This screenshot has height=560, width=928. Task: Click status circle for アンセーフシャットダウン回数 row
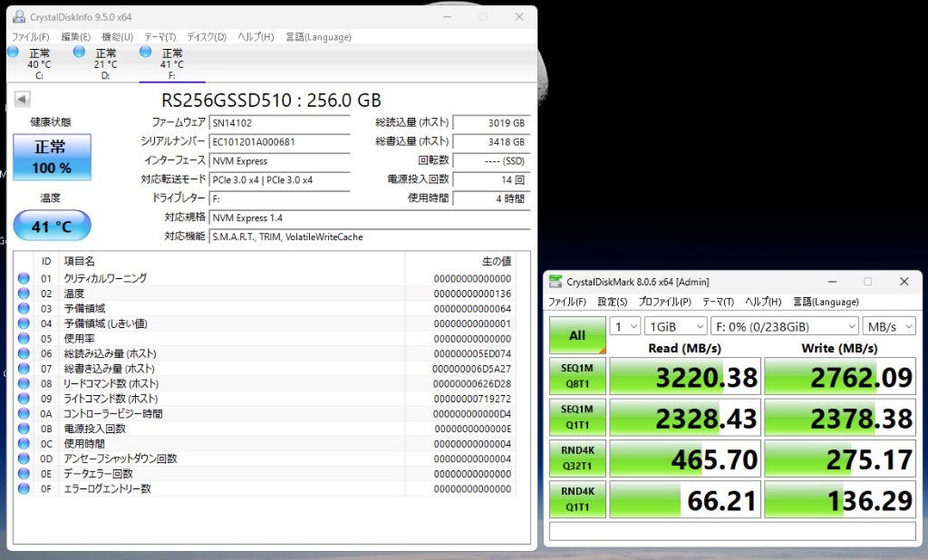(x=24, y=459)
